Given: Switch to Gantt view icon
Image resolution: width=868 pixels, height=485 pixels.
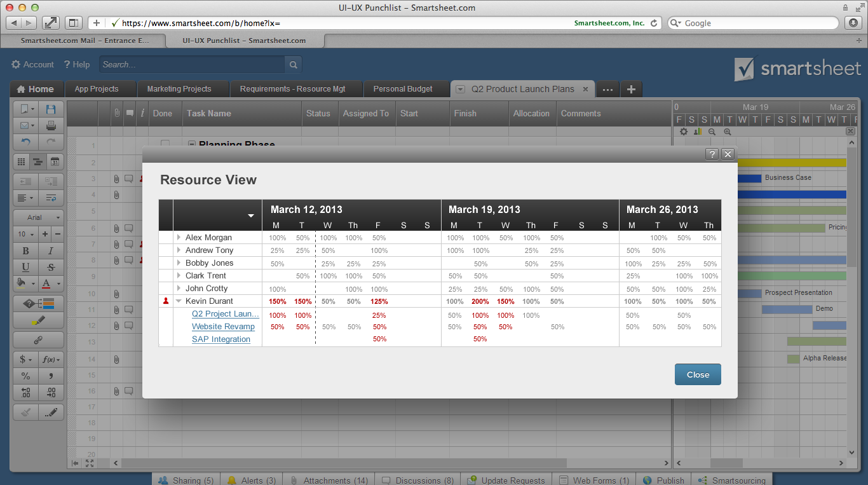Looking at the screenshot, I should [38, 162].
